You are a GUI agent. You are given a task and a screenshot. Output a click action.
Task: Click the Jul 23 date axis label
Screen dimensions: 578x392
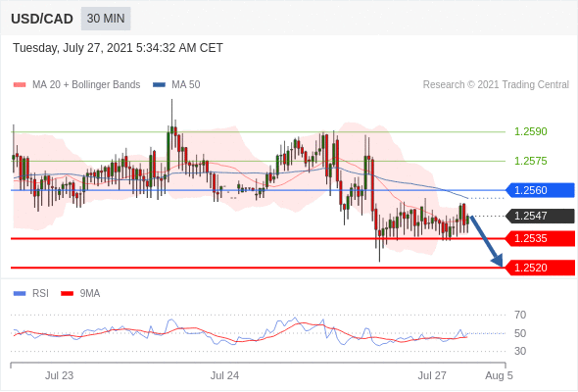[59, 375]
